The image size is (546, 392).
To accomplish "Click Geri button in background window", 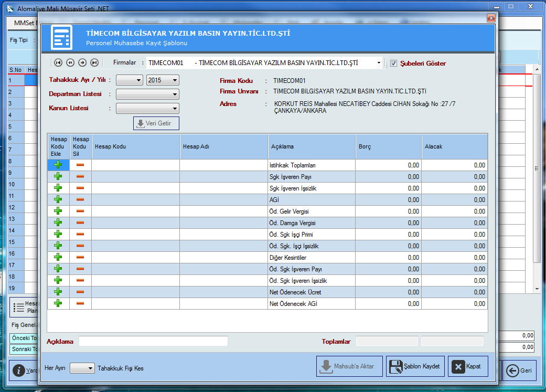I will 519,370.
